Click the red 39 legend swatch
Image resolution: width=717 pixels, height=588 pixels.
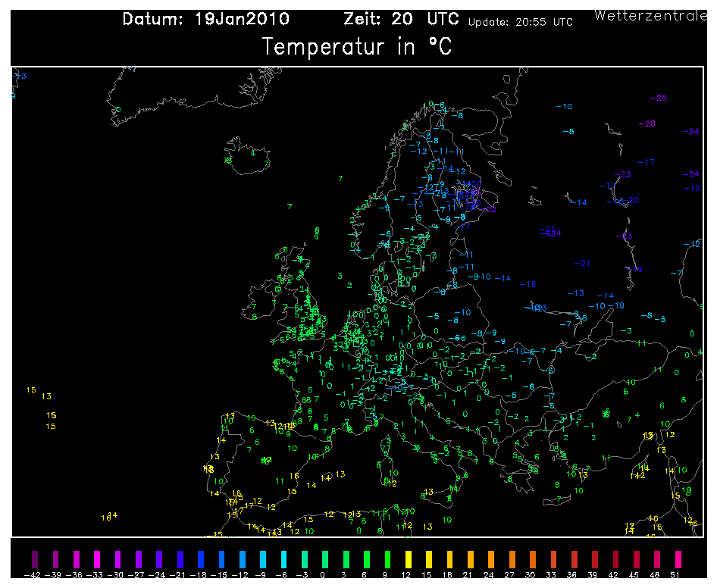point(596,560)
